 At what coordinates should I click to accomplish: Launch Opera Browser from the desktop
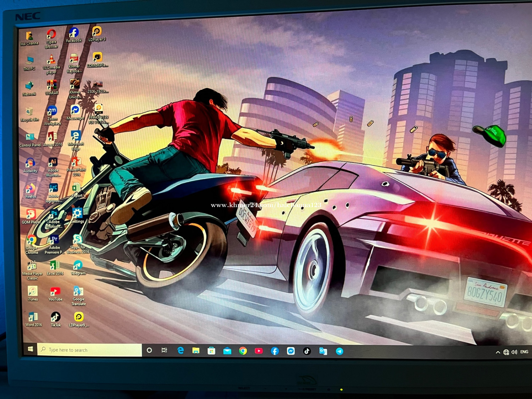(x=51, y=39)
